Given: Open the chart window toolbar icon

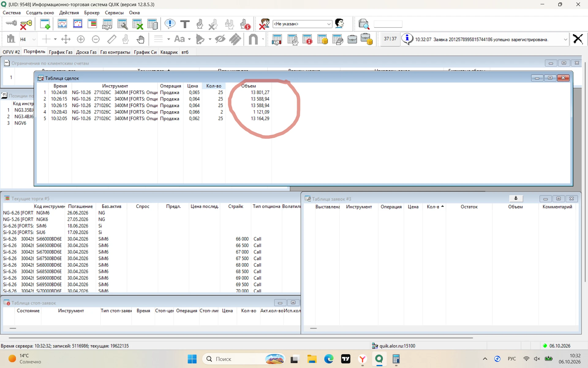Looking at the screenshot, I should pos(62,24).
